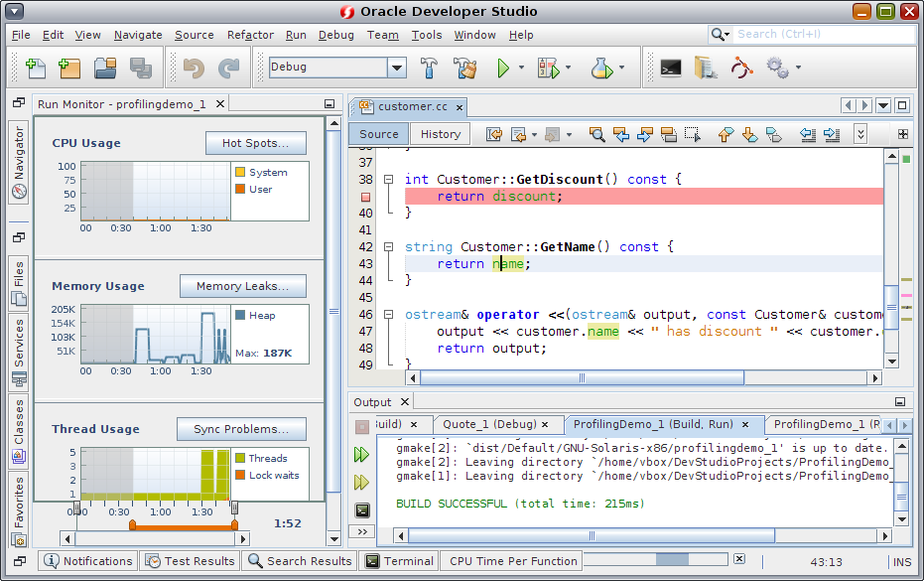Screen dimensions: 924x581
Task: Switch to the History tab in the editor
Action: click(440, 133)
